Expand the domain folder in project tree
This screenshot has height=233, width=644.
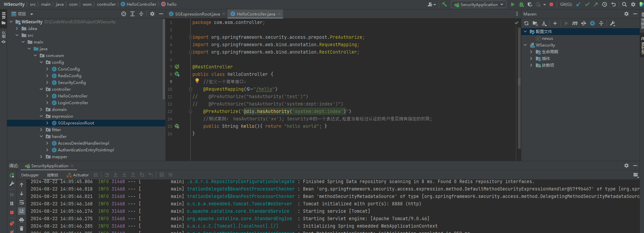41,110
